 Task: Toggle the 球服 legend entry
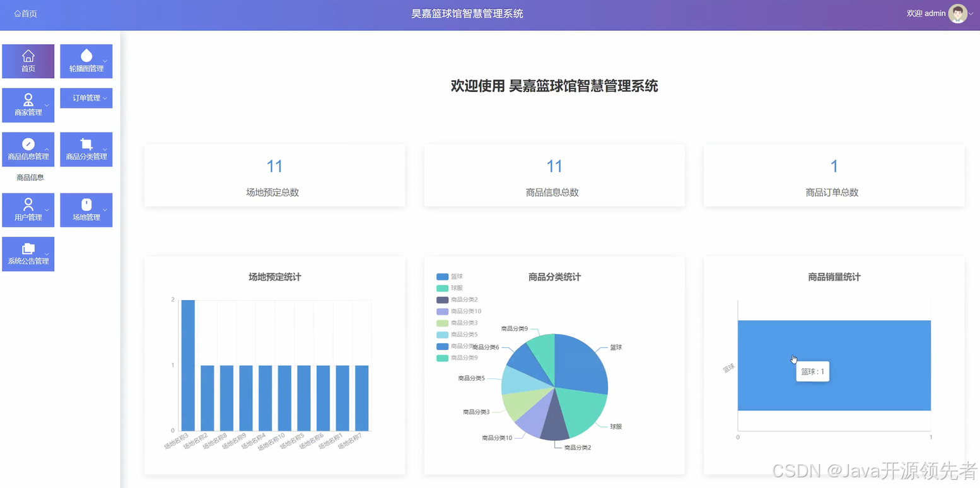pyautogui.click(x=449, y=288)
